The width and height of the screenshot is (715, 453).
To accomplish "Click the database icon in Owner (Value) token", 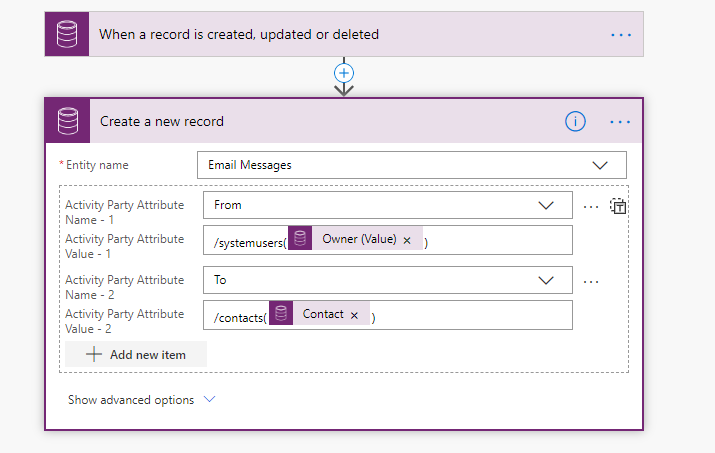I will (x=301, y=240).
